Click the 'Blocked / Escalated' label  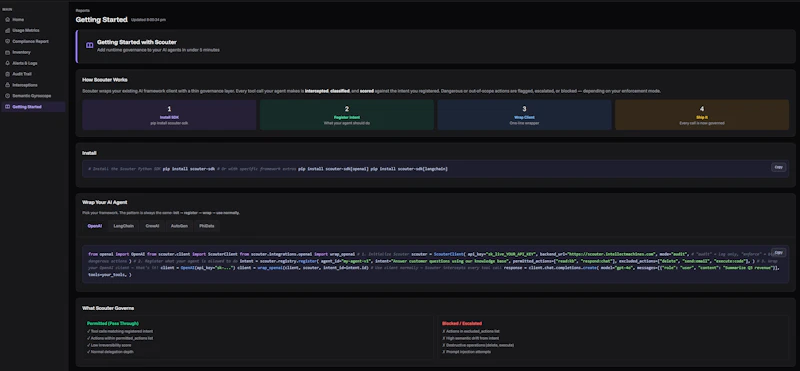pyautogui.click(x=462, y=324)
